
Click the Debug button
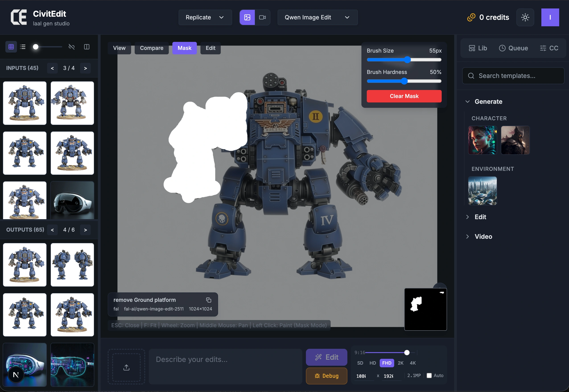pos(326,376)
